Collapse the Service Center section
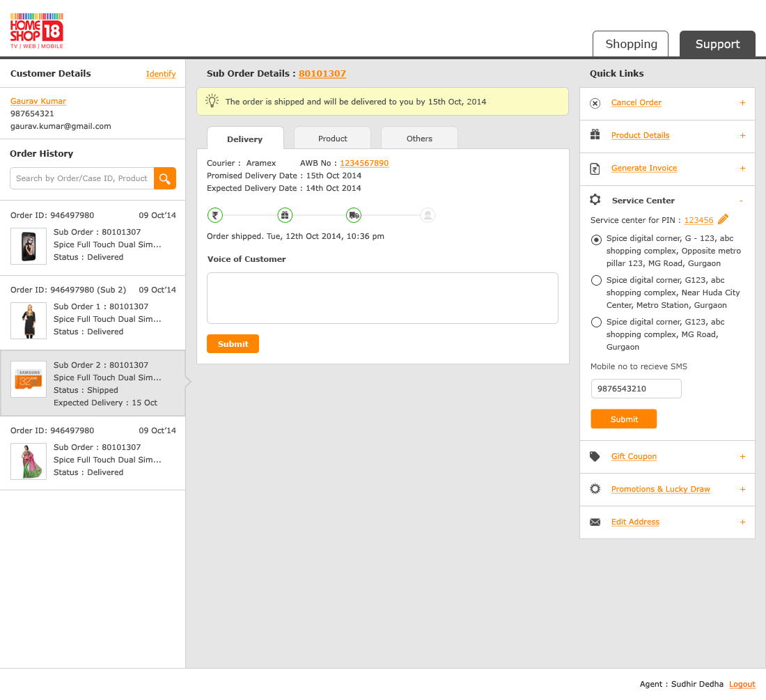The image size is (766, 700). (741, 201)
